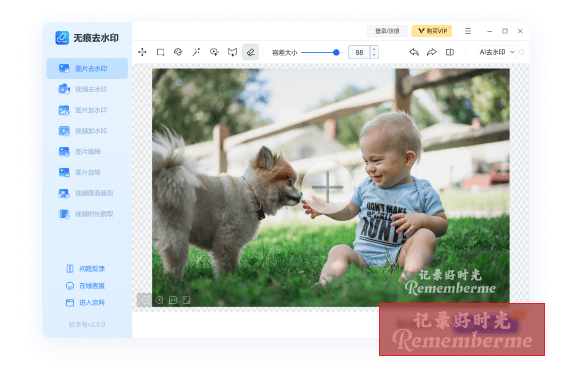Open the 图片加水印 sidebar item
The width and height of the screenshot is (565, 374).
click(x=87, y=110)
